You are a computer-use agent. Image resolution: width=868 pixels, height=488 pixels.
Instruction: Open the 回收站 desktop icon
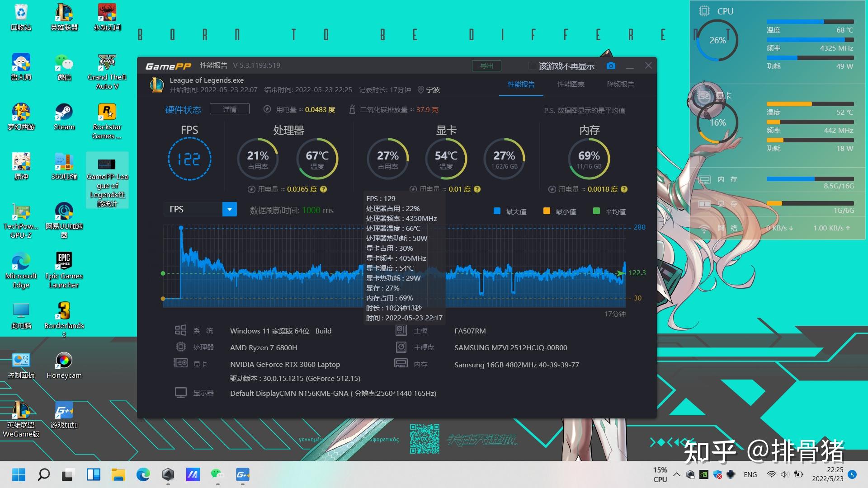[x=21, y=17]
